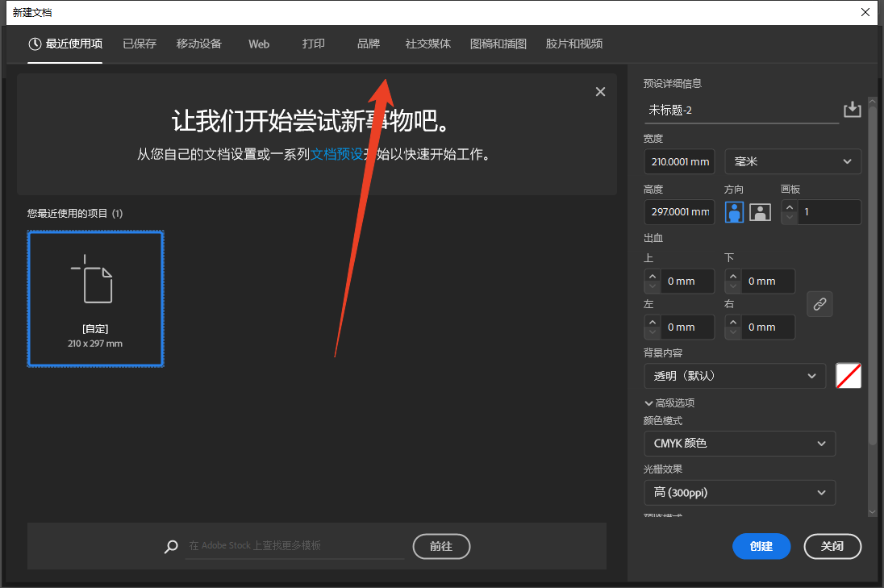Click the transparent background color swatch
Viewport: 884px width, 588px height.
(x=848, y=376)
